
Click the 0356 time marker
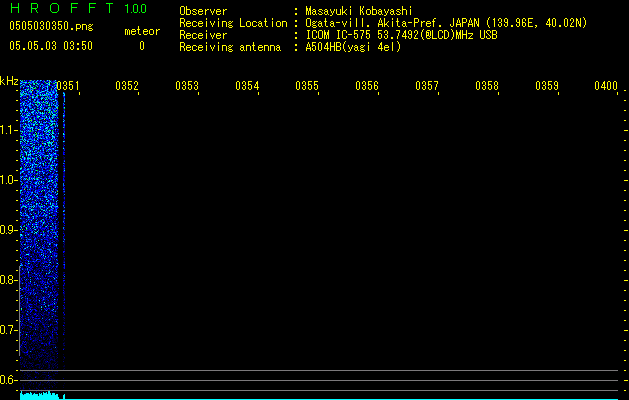367,86
